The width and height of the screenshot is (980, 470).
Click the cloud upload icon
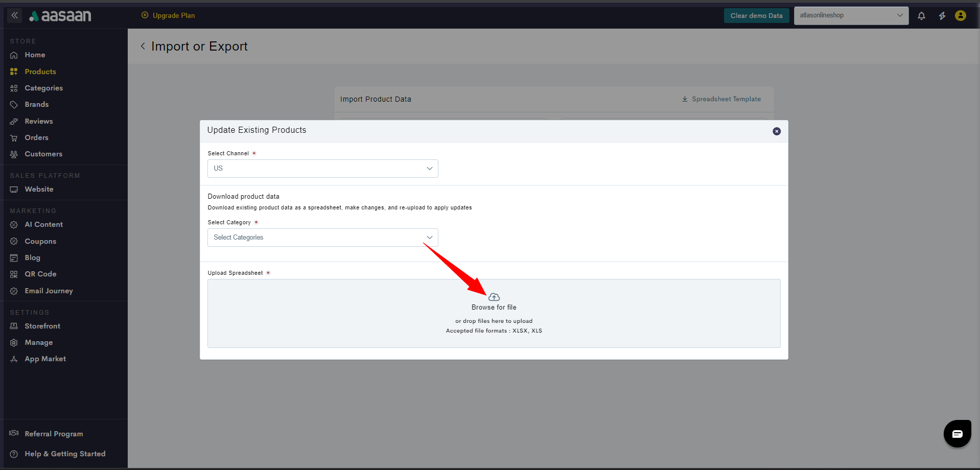(494, 297)
